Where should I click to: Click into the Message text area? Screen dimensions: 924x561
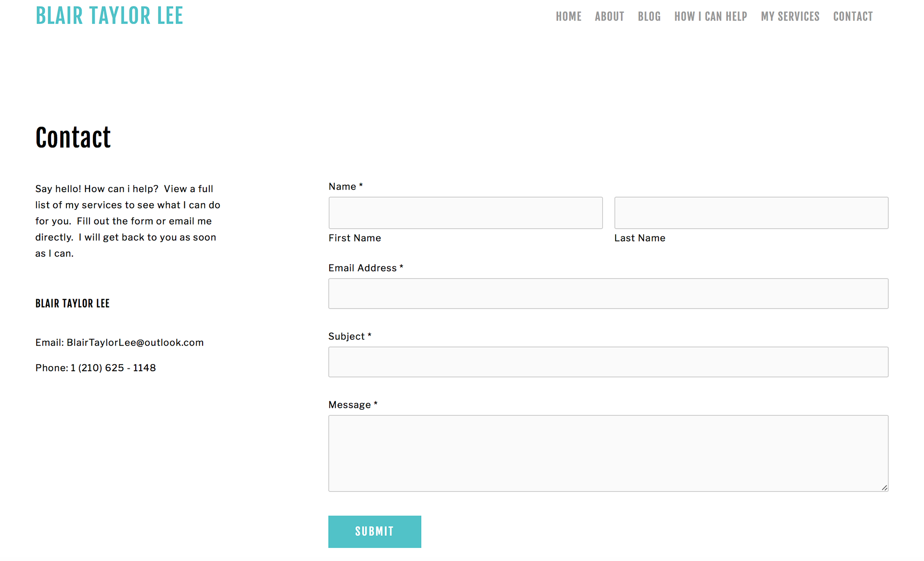point(608,454)
